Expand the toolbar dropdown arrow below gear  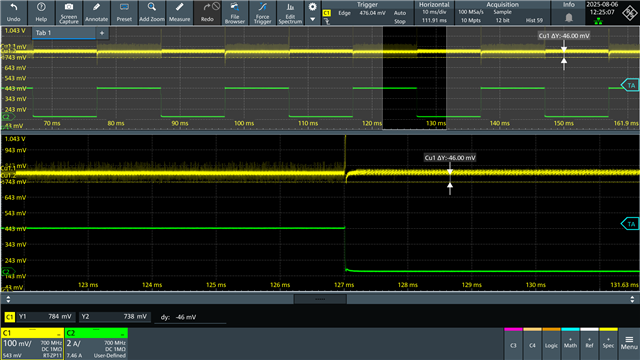coord(312,19)
